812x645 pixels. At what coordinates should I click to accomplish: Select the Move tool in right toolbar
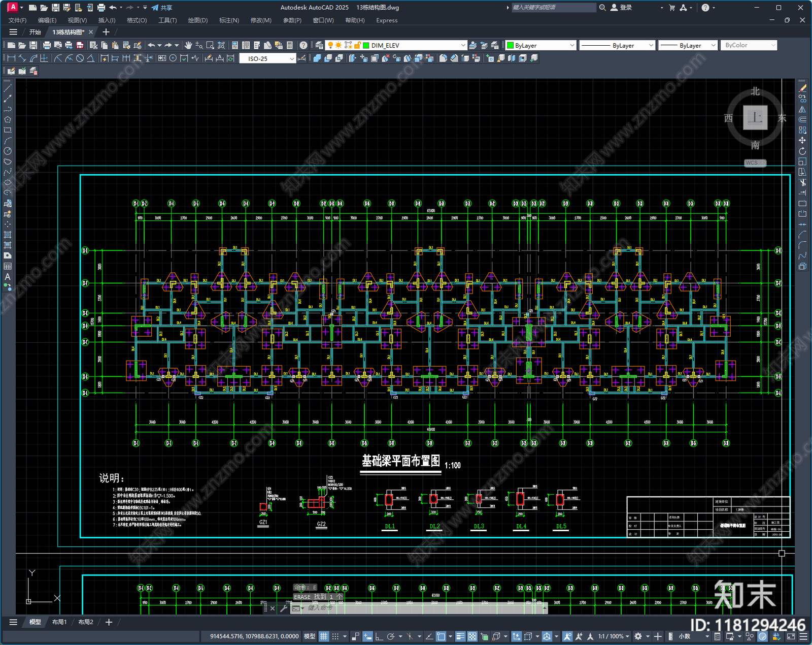click(802, 141)
